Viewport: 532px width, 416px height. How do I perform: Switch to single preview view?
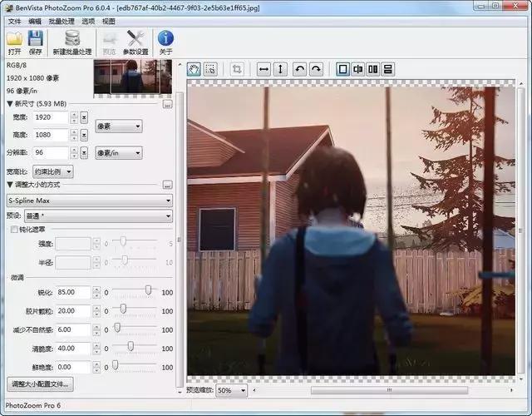click(342, 69)
